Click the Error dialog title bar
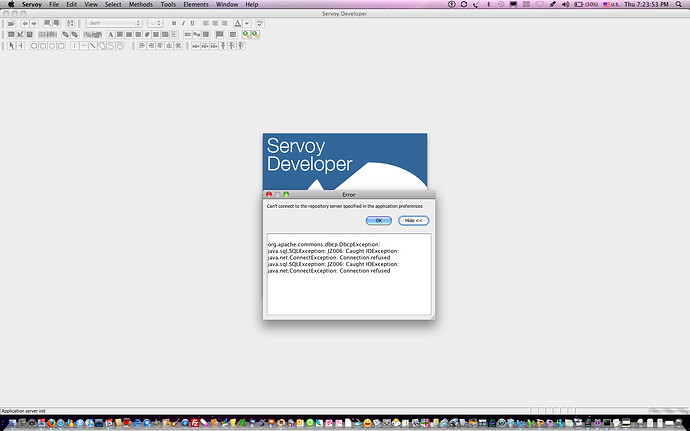Screen dimensions: 690x431 pyautogui.click(x=349, y=194)
